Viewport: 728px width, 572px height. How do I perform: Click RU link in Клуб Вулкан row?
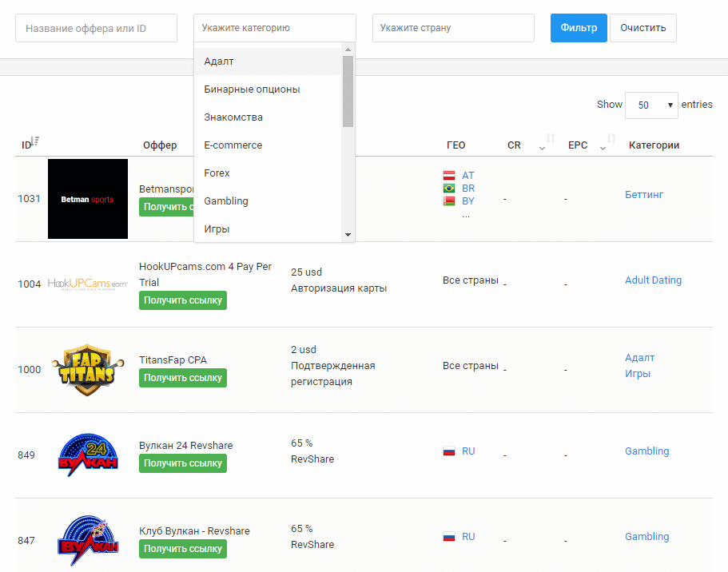[468, 537]
